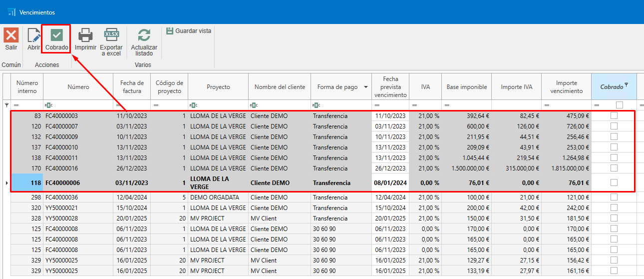Sort by the Proyecto column header
644x279 pixels.
tap(218, 86)
